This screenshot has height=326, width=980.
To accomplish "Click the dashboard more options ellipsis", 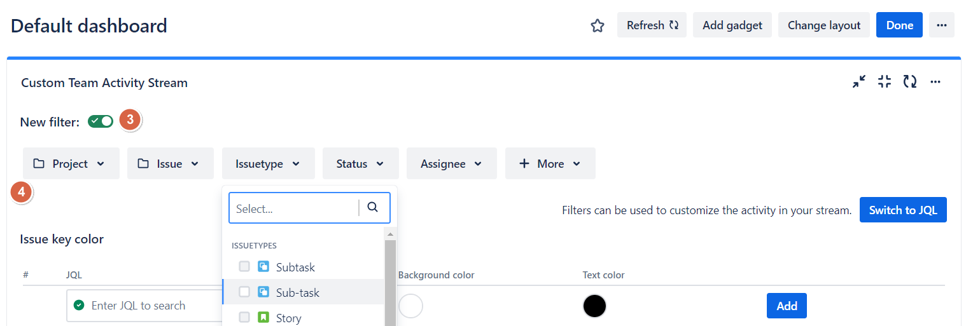I will (941, 25).
